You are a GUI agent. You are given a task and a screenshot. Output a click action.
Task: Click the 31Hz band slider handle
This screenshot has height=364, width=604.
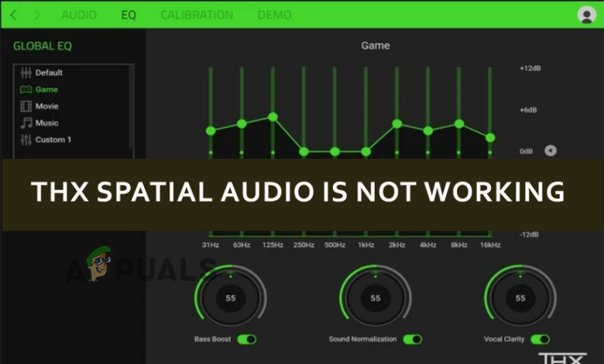(211, 131)
